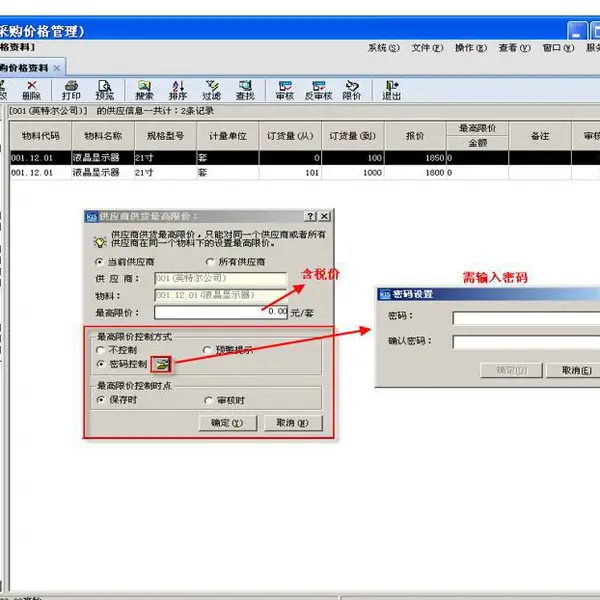Open the 操作 menu
This screenshot has height=600, width=600.
click(x=471, y=48)
